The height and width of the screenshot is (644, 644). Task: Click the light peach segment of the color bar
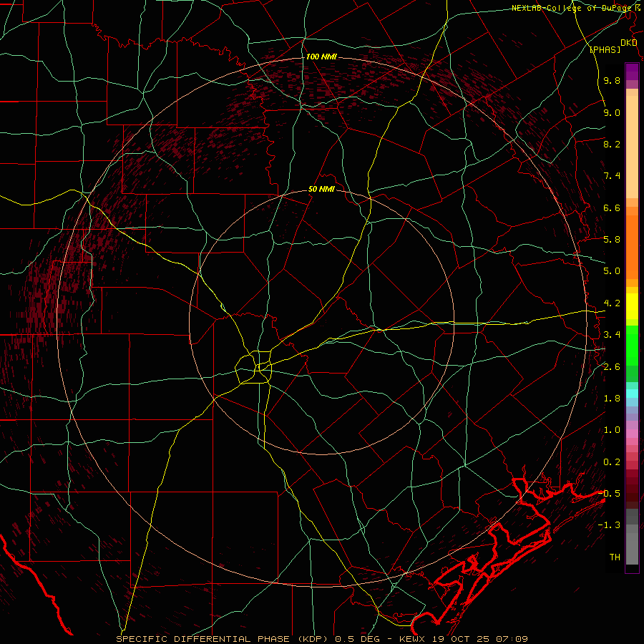632,147
